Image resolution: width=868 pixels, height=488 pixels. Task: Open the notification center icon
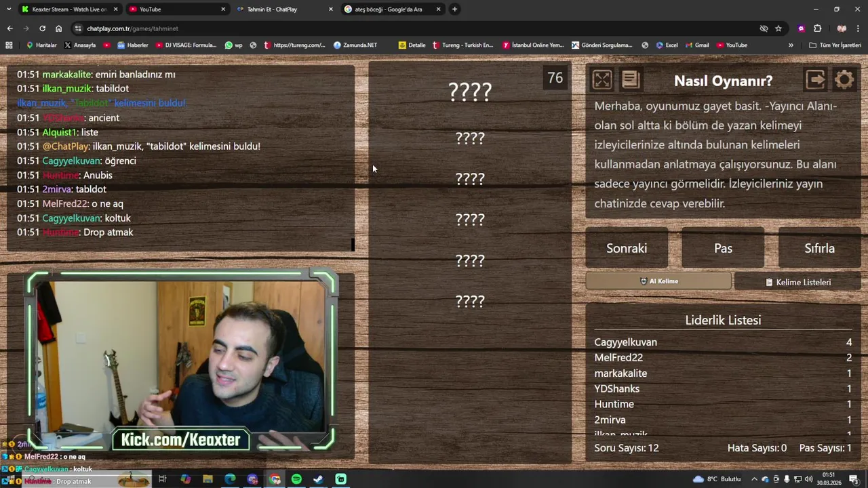click(x=854, y=479)
